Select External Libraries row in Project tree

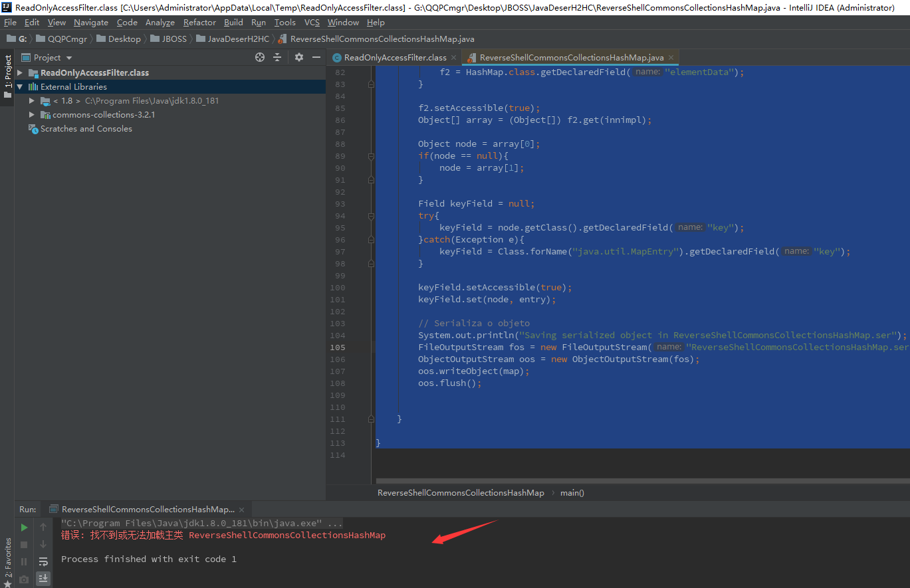pos(170,87)
